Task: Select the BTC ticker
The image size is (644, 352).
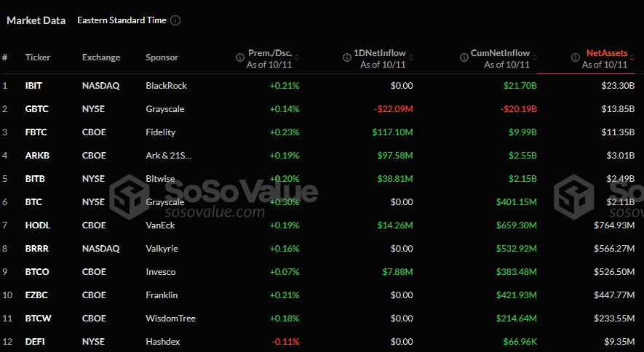Action: click(x=33, y=202)
